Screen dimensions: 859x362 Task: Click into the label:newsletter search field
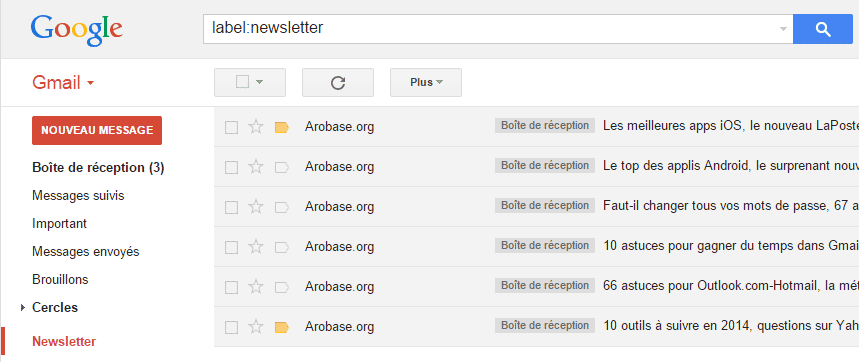coord(490,28)
